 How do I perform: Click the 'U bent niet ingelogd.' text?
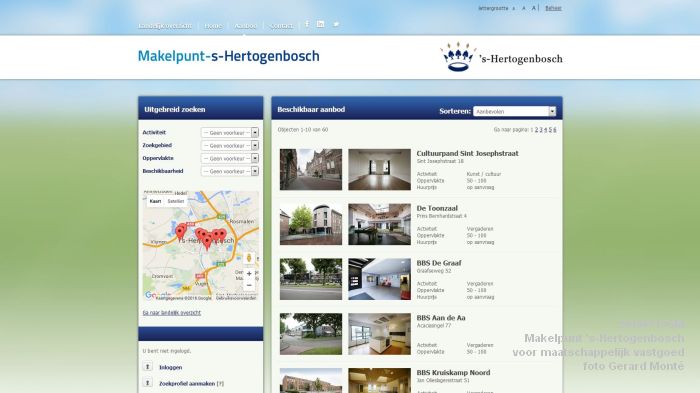[167, 351]
